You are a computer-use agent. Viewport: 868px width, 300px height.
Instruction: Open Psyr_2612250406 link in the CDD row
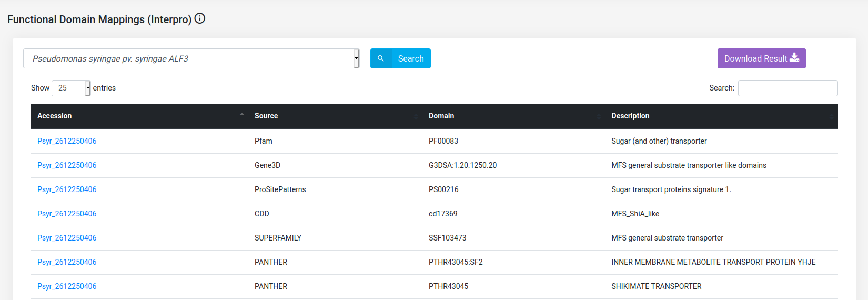click(67, 214)
